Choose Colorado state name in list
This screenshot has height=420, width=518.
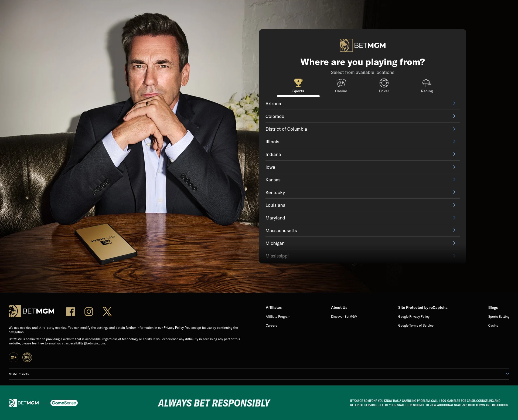pyautogui.click(x=275, y=116)
